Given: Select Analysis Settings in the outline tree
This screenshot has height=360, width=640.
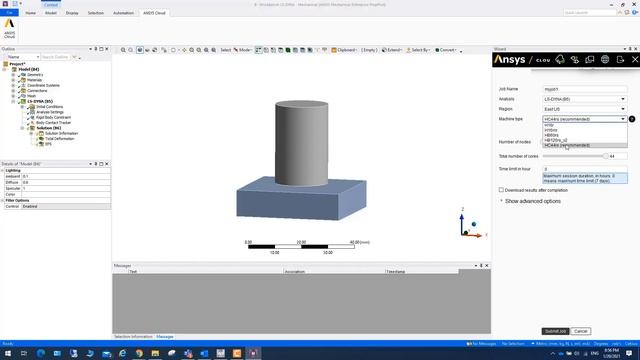Looking at the screenshot, I should tap(50, 112).
